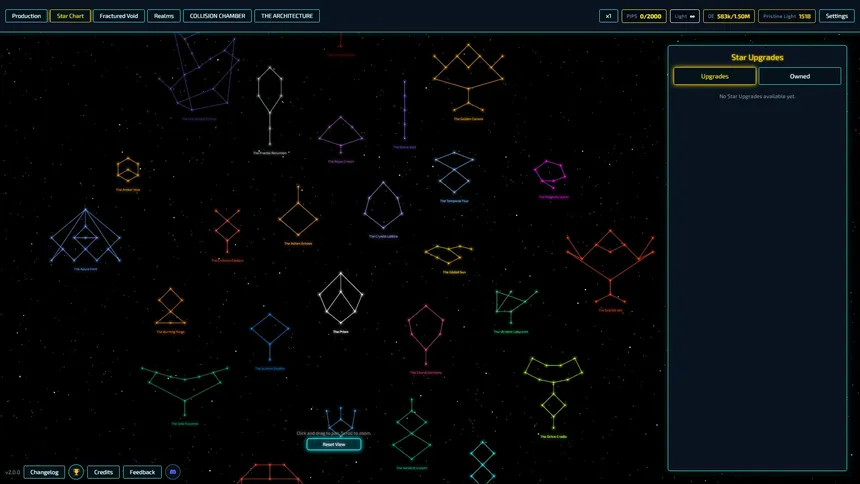Select the magenta spiral constellation
The height and width of the screenshot is (484, 860).
(550, 175)
